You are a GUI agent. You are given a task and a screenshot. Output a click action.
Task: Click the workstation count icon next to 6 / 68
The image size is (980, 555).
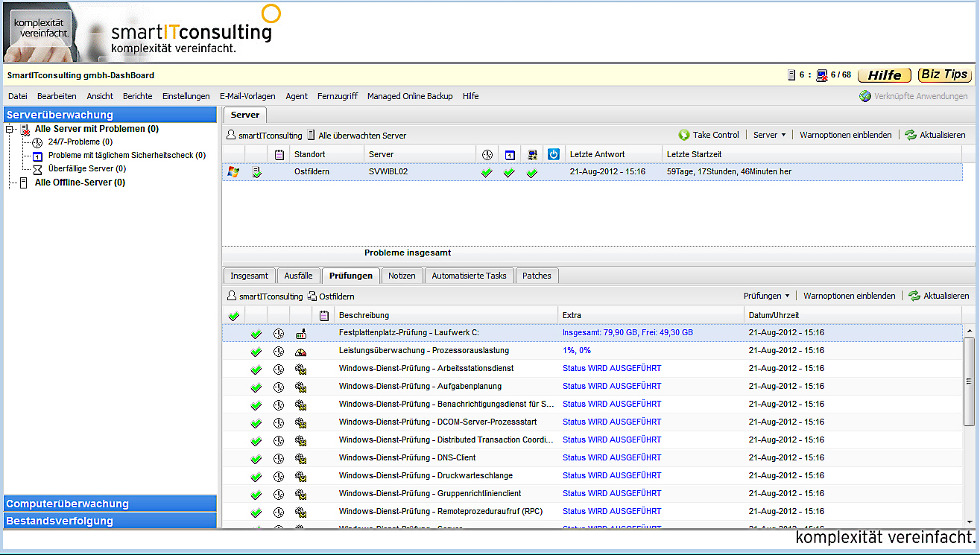(822, 74)
